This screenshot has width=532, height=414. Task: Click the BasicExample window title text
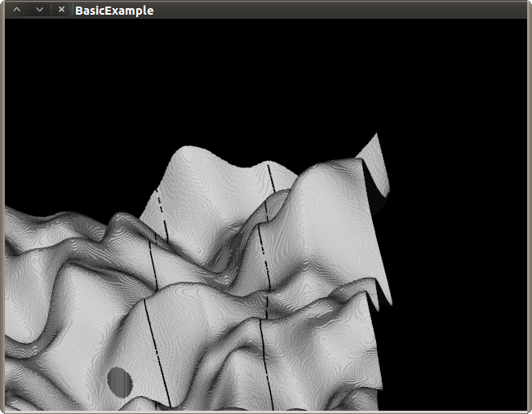113,11
